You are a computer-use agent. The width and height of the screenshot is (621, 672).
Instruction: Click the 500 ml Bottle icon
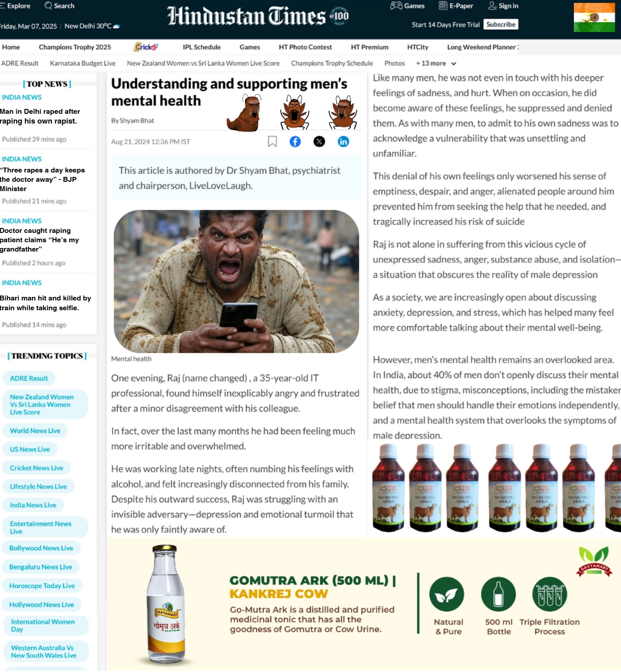pos(498,594)
